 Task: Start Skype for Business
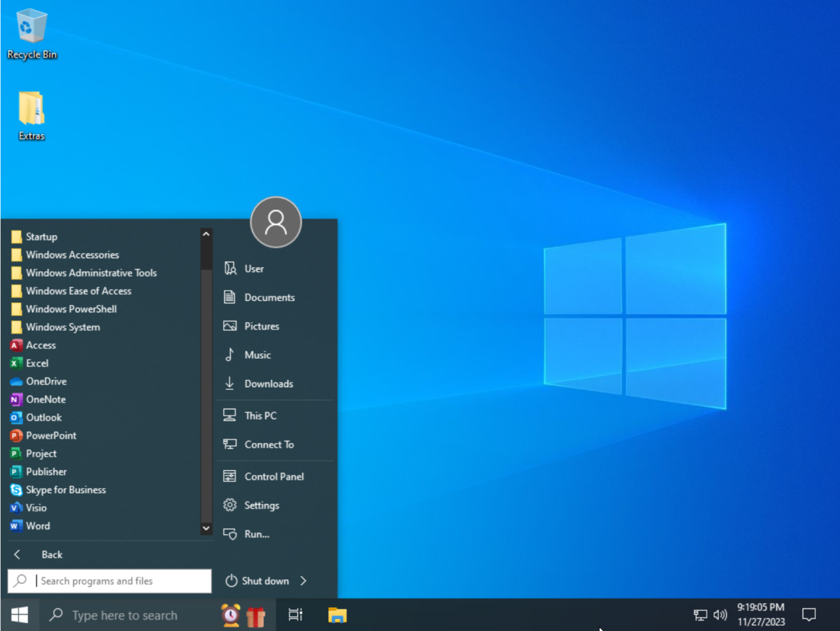tap(65, 490)
